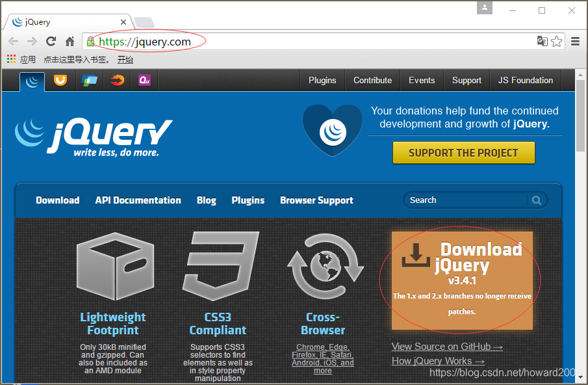This screenshot has width=588, height=385.
Task: Open Browser Support page
Action: 316,200
